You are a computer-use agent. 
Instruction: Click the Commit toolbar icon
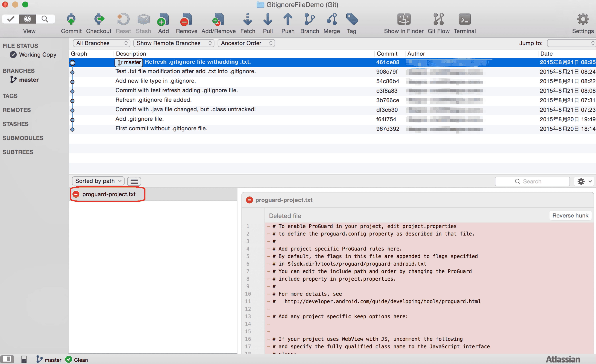click(71, 19)
